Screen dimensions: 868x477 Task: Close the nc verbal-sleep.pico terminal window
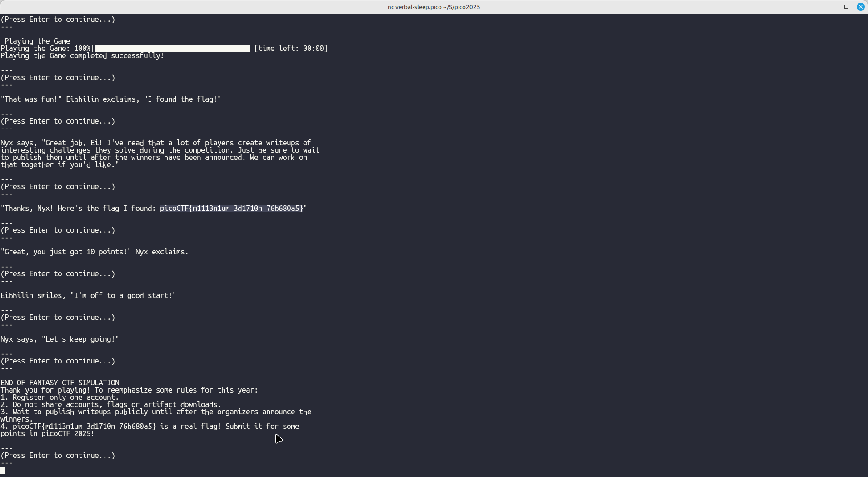860,7
